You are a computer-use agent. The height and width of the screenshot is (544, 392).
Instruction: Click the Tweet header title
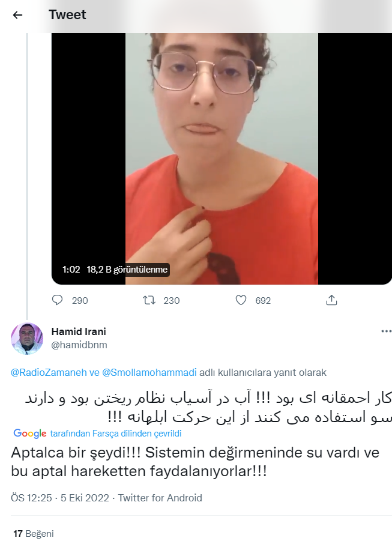67,14
